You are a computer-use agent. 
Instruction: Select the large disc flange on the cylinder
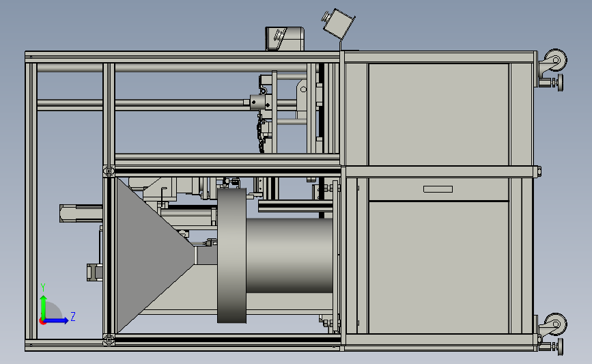click(232, 255)
